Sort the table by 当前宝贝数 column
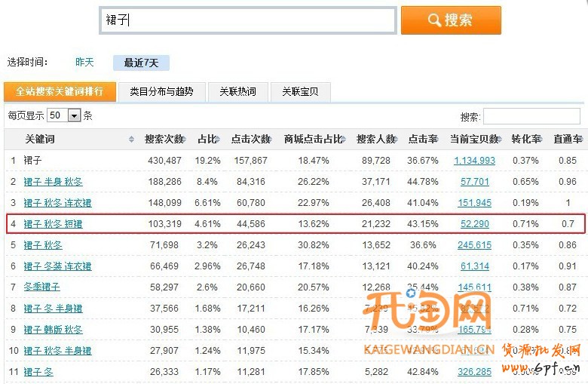 point(474,140)
